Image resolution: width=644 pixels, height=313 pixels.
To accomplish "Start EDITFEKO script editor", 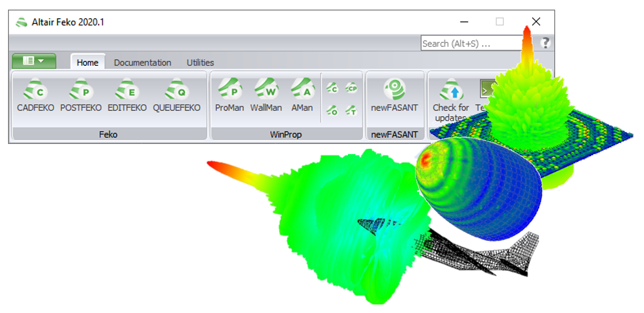I will (x=127, y=94).
